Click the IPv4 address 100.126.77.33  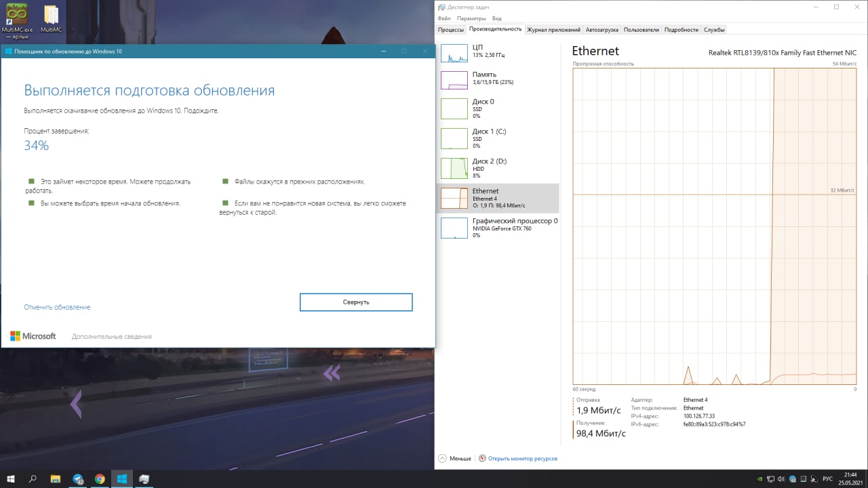coord(699,416)
